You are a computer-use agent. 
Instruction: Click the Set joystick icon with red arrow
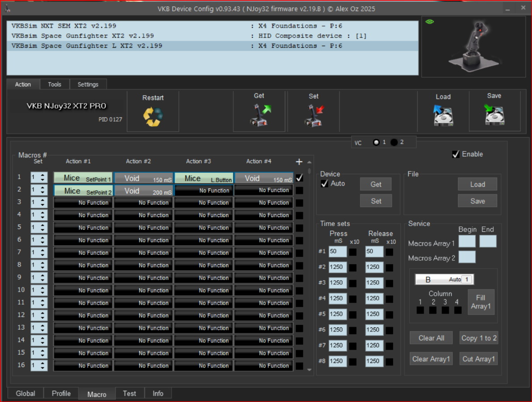(313, 115)
